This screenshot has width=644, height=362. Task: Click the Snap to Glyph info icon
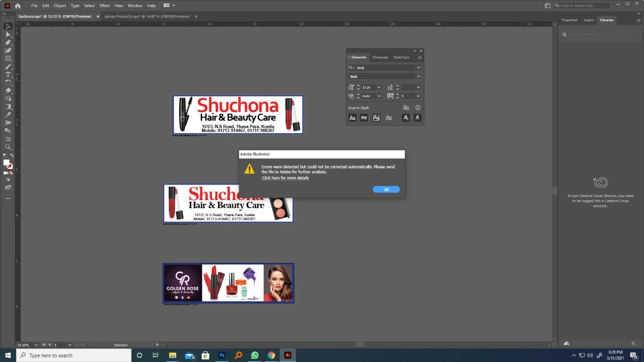click(x=418, y=108)
